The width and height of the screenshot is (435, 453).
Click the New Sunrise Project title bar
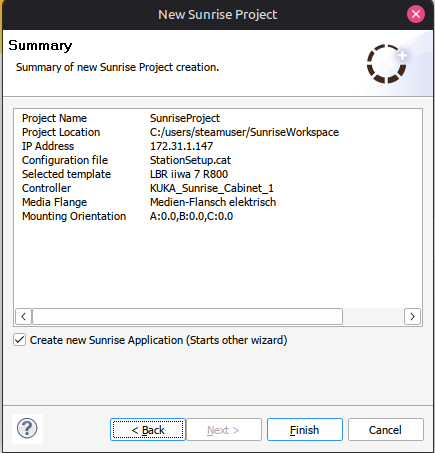coord(217,15)
